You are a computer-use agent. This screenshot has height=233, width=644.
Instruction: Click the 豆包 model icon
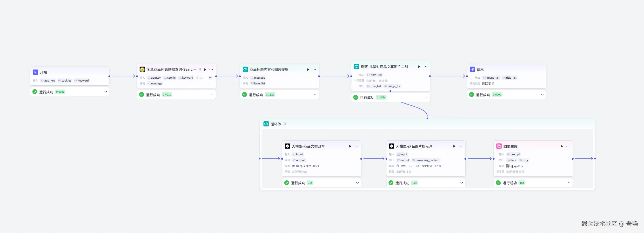(398, 166)
